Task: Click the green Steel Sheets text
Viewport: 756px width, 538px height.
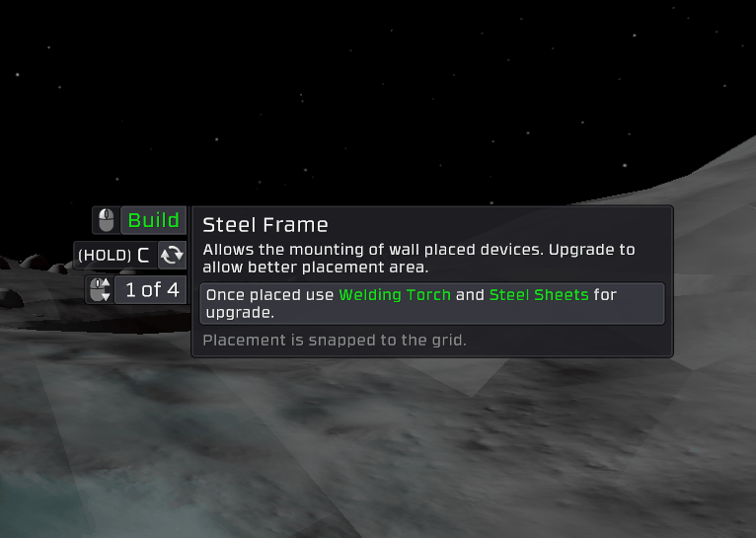Action: coord(539,294)
